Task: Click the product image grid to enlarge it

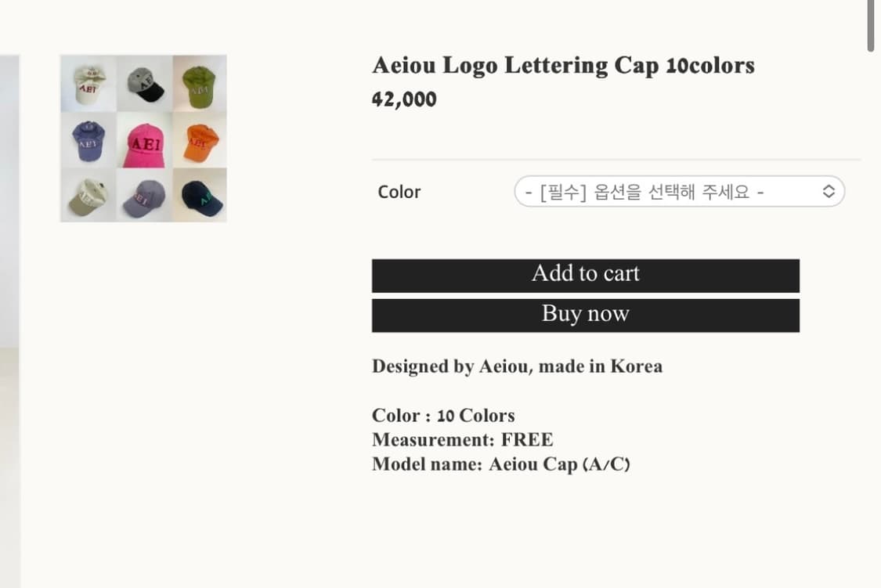Action: (143, 138)
